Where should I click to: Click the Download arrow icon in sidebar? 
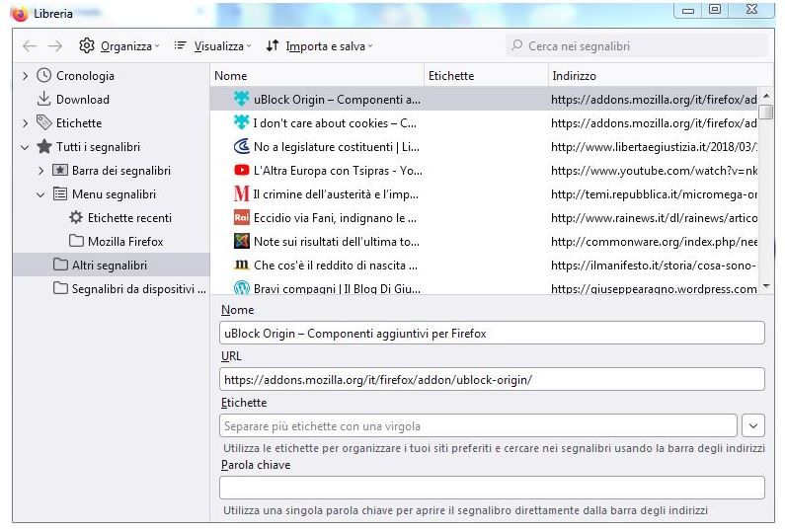[44, 99]
